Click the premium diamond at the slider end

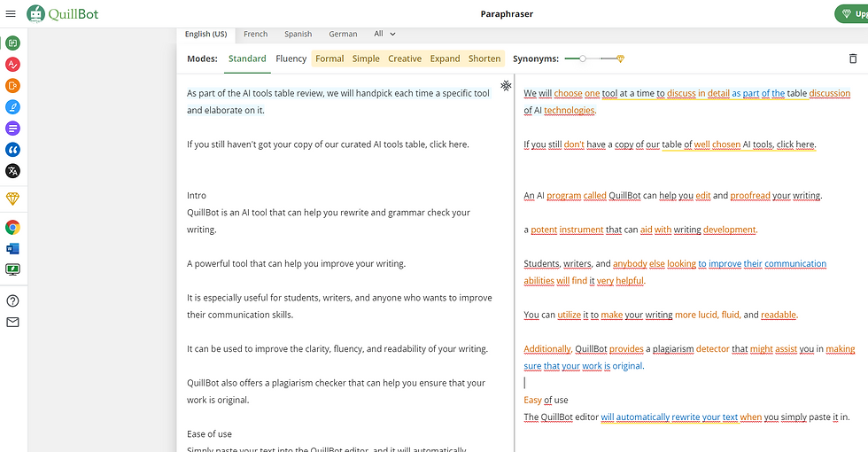621,58
